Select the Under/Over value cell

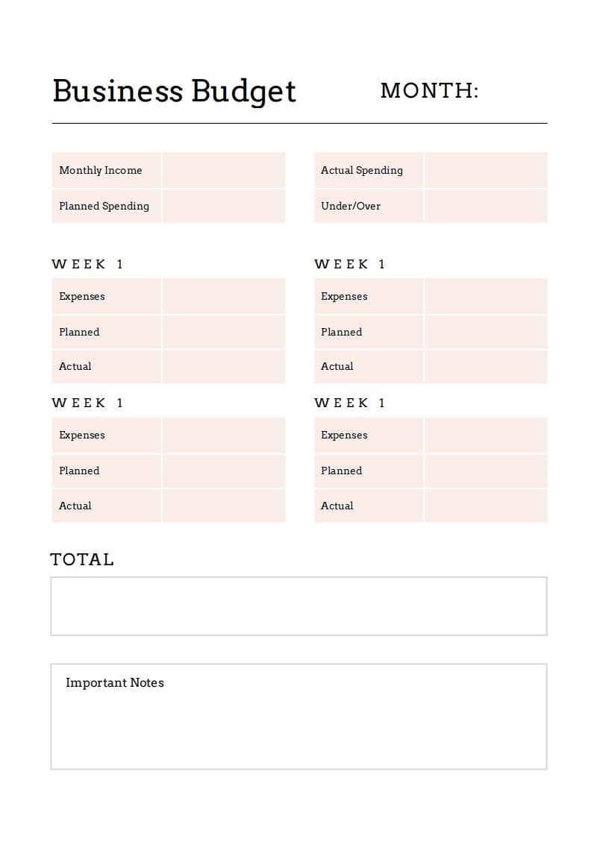pyautogui.click(x=486, y=206)
